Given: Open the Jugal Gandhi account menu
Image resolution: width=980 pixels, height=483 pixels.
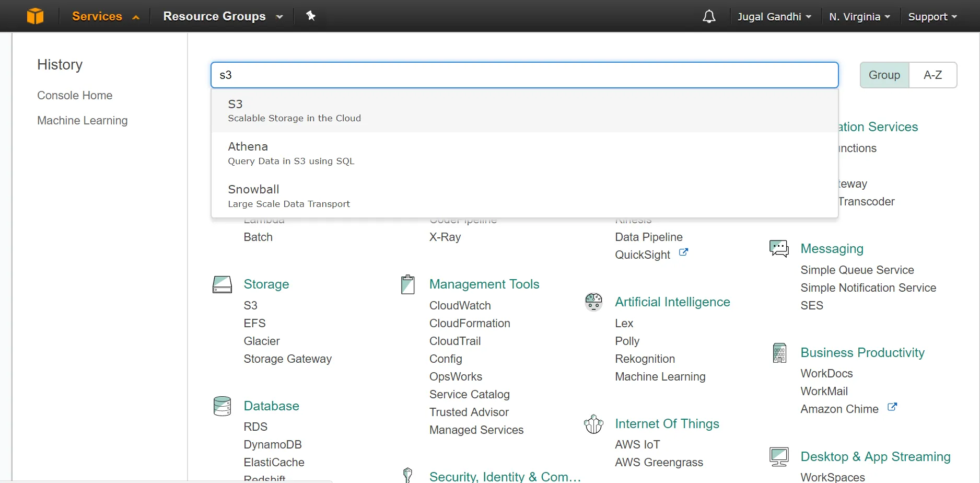Looking at the screenshot, I should [774, 17].
